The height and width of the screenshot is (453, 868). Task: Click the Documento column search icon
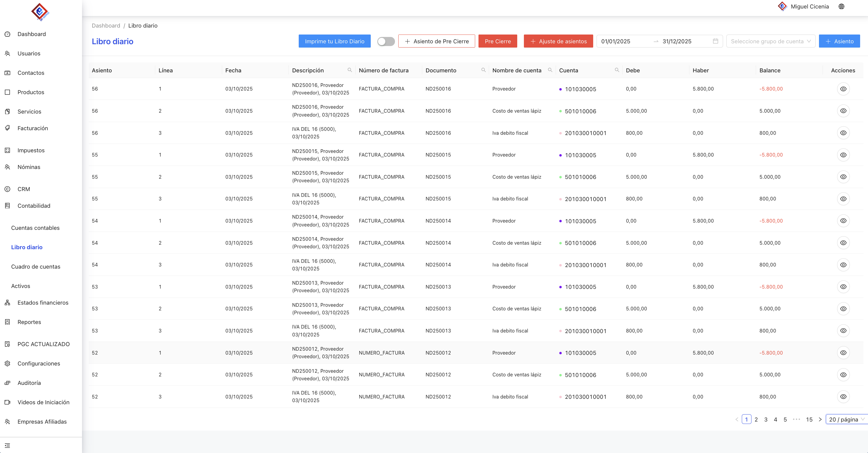point(483,70)
